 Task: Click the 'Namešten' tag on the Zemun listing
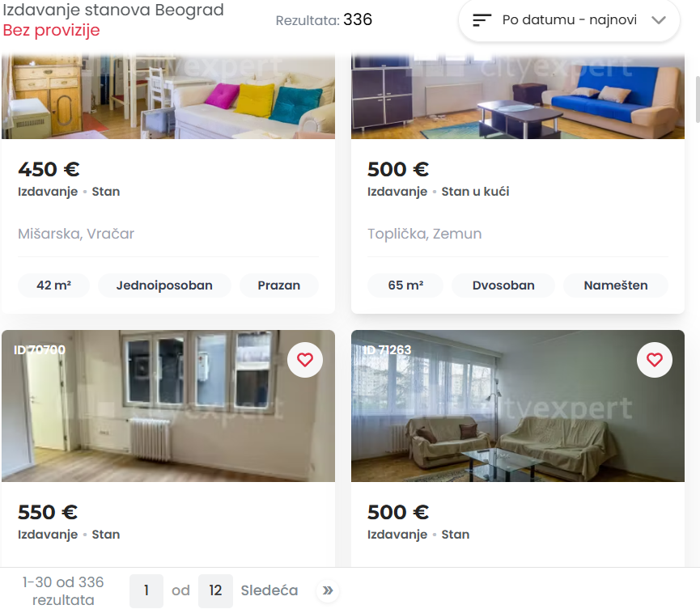(x=616, y=285)
